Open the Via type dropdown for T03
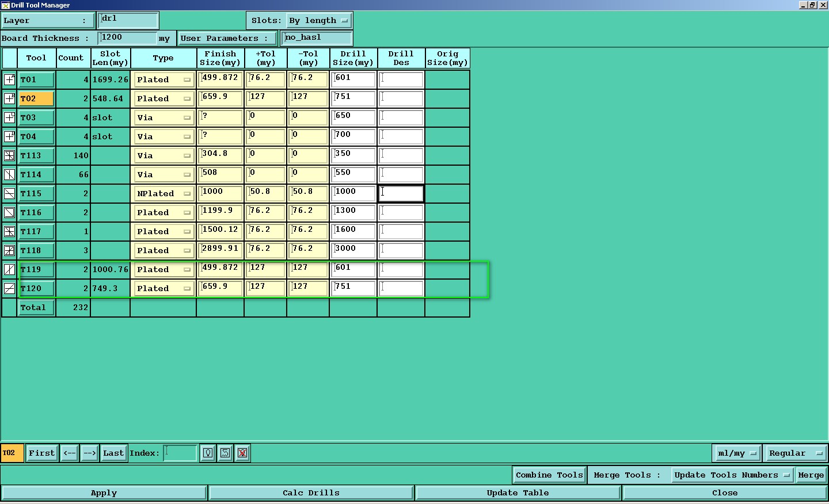Screen dimensions: 829x504 tap(163, 117)
